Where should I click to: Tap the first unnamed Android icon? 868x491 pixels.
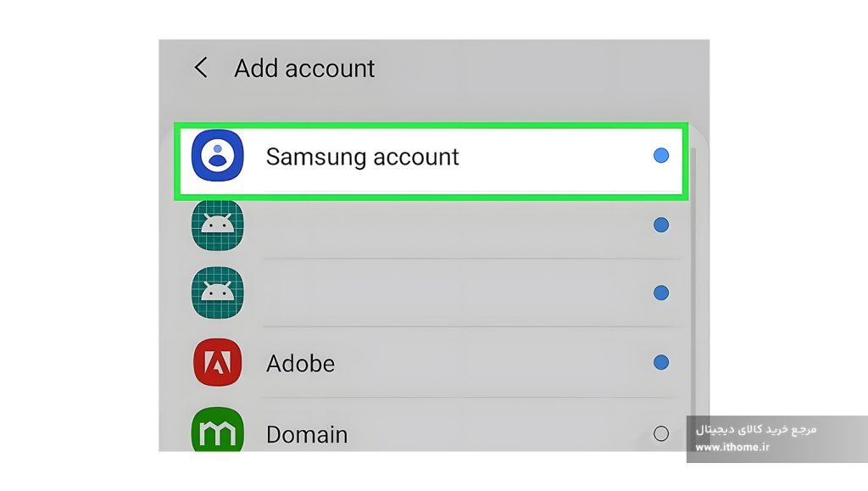tap(218, 225)
